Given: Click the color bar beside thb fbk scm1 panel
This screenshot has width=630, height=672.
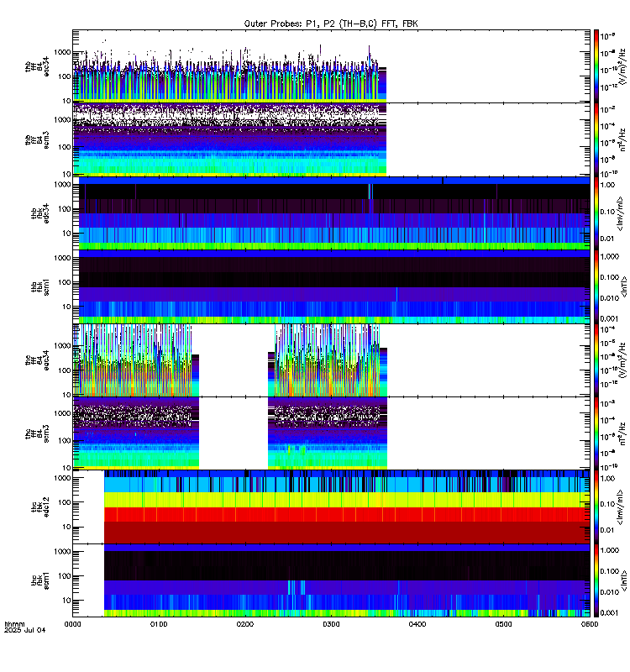Looking at the screenshot, I should [x=596, y=286].
